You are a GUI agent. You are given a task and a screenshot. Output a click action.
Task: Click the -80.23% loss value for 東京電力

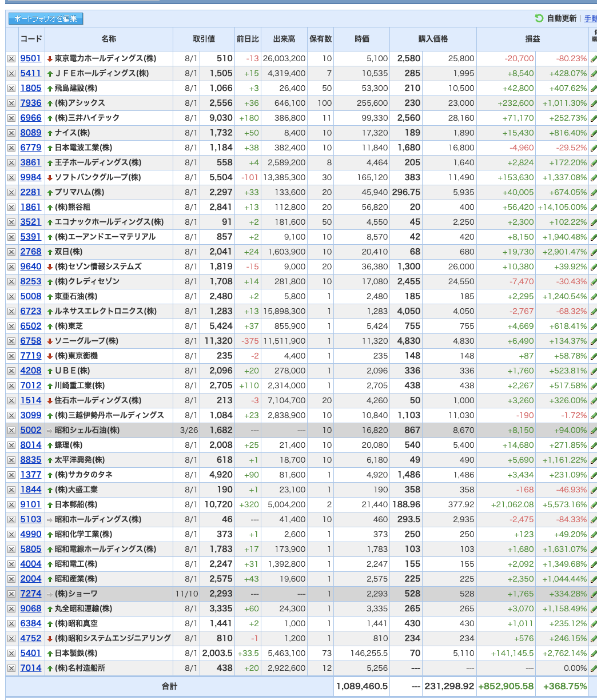(572, 58)
